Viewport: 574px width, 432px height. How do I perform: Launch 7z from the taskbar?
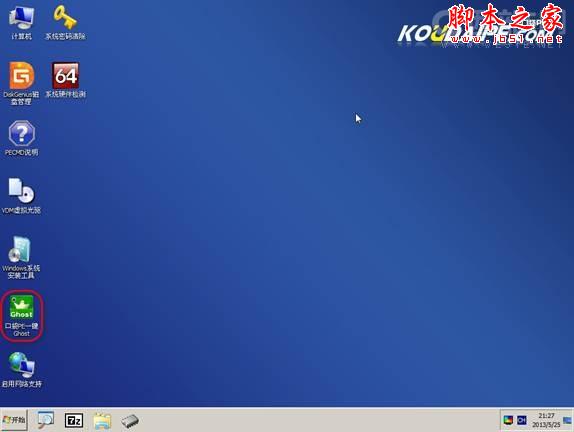(x=74, y=421)
